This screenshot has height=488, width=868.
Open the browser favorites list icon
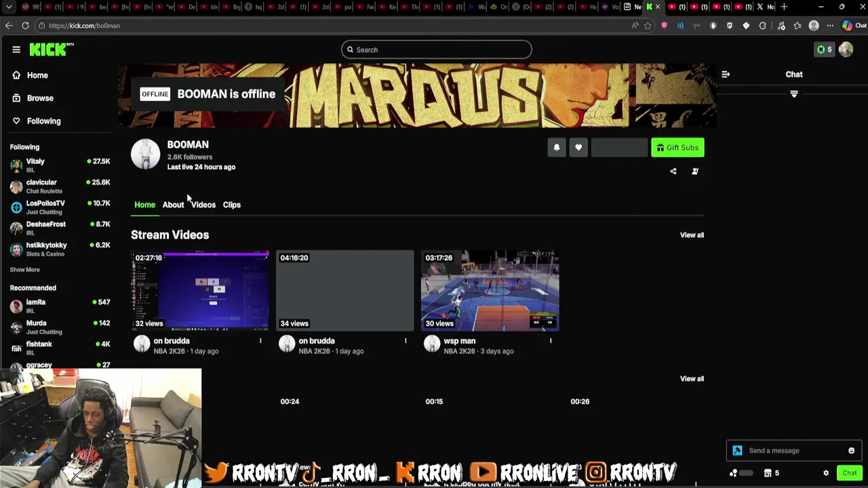click(x=797, y=26)
